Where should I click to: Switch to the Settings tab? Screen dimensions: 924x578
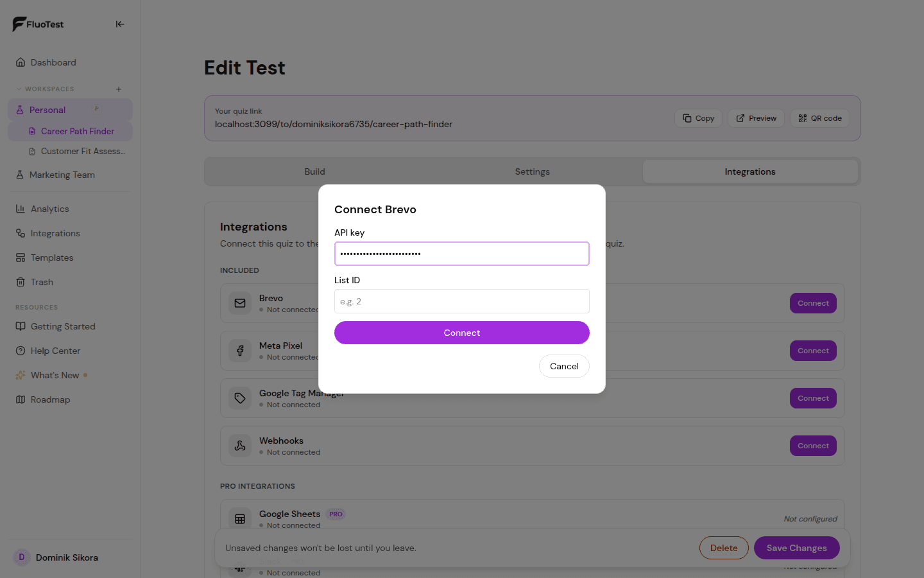[x=532, y=171]
